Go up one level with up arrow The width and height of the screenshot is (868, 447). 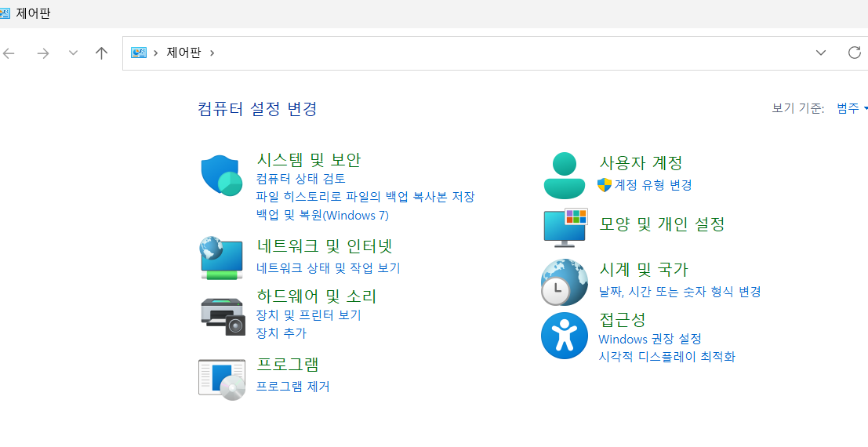tap(100, 53)
